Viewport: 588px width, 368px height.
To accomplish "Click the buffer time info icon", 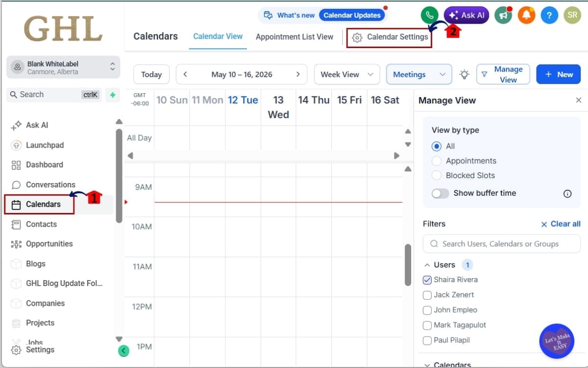I will 567,194.
